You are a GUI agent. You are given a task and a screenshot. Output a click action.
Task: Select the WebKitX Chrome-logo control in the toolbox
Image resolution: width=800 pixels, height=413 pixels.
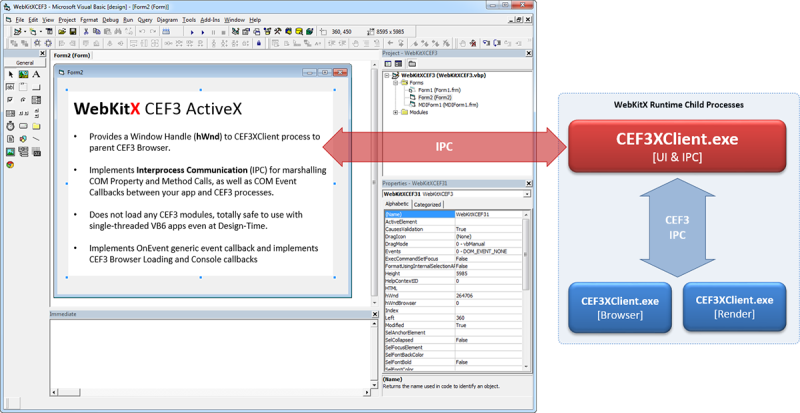pos(10,164)
